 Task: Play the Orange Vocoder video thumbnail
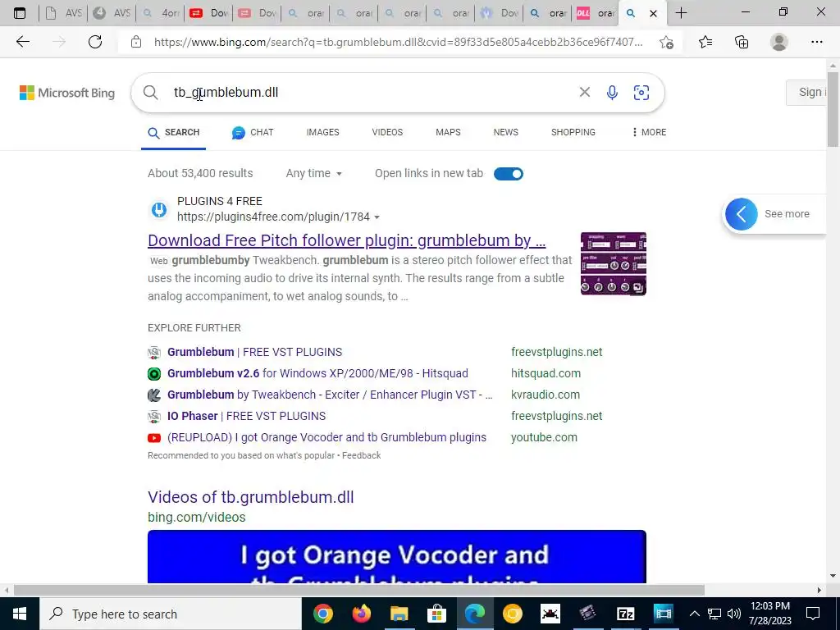(x=396, y=557)
